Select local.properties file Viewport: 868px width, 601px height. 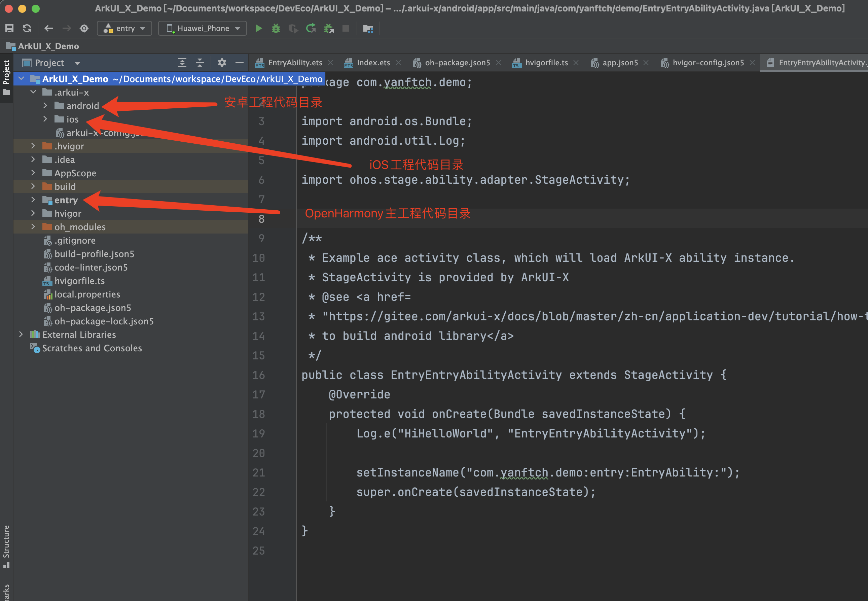(x=87, y=294)
